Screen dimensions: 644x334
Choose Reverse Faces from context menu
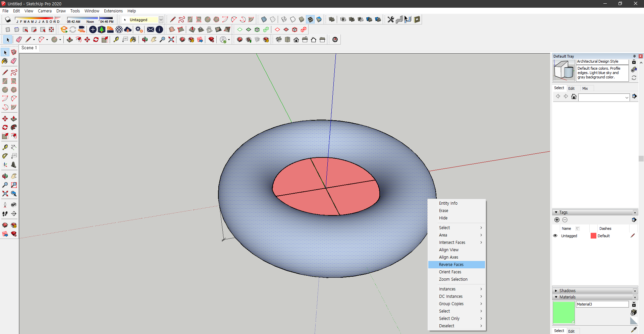point(457,265)
